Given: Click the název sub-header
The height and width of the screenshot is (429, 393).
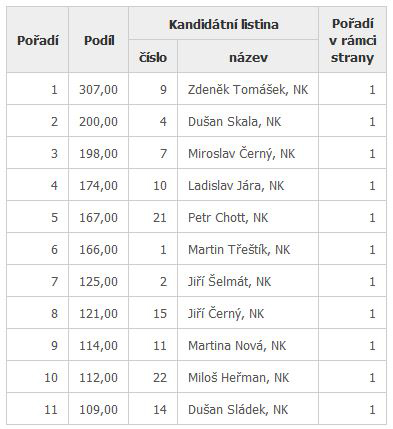Looking at the screenshot, I should [248, 57].
